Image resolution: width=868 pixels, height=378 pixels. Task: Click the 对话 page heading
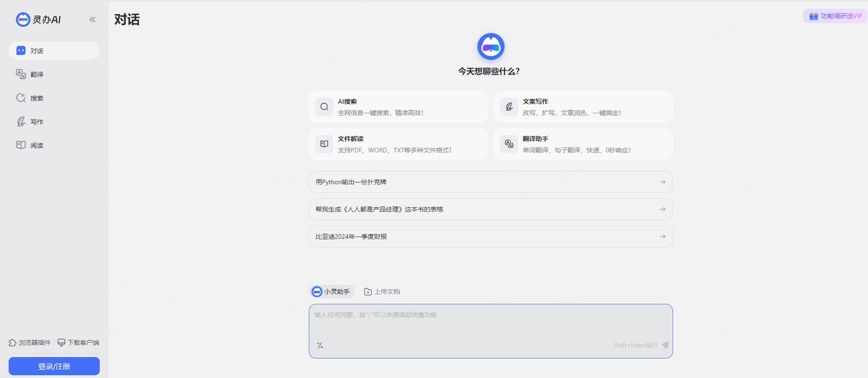(127, 20)
